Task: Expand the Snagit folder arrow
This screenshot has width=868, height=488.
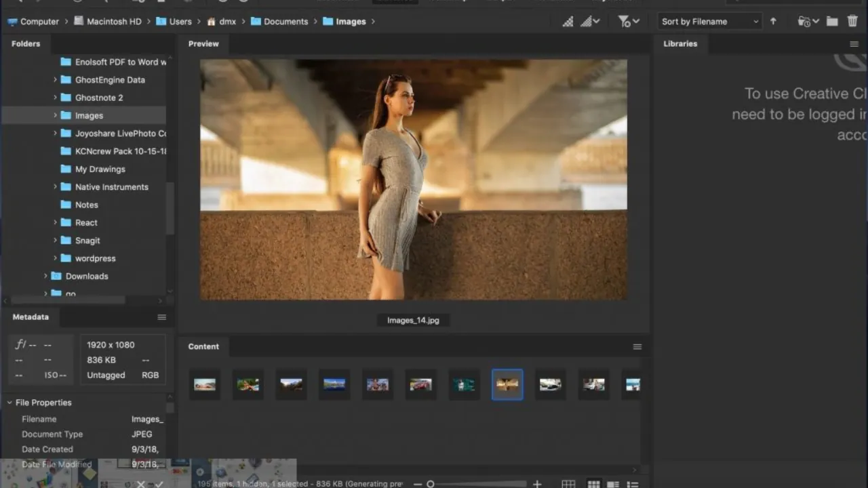Action: click(56, 241)
